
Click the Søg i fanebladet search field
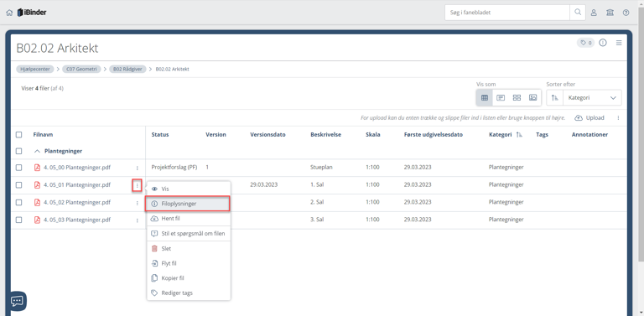click(507, 13)
